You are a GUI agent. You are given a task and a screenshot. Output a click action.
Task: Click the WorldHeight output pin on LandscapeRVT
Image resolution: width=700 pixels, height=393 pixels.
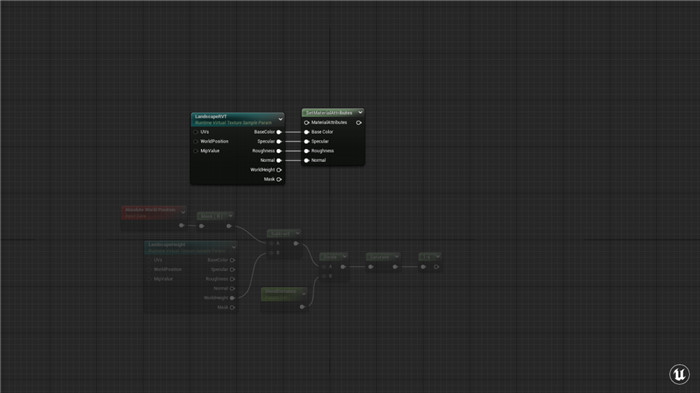(279, 170)
